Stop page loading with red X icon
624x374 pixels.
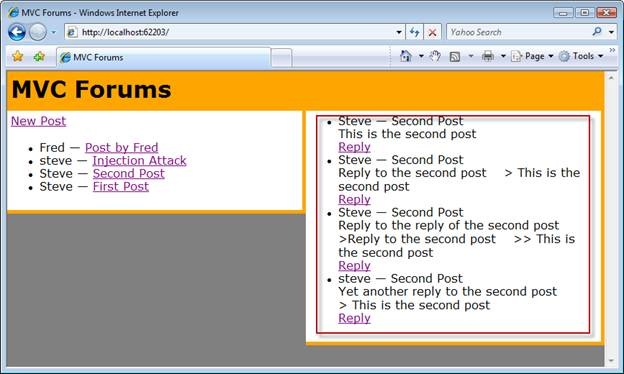tap(433, 32)
